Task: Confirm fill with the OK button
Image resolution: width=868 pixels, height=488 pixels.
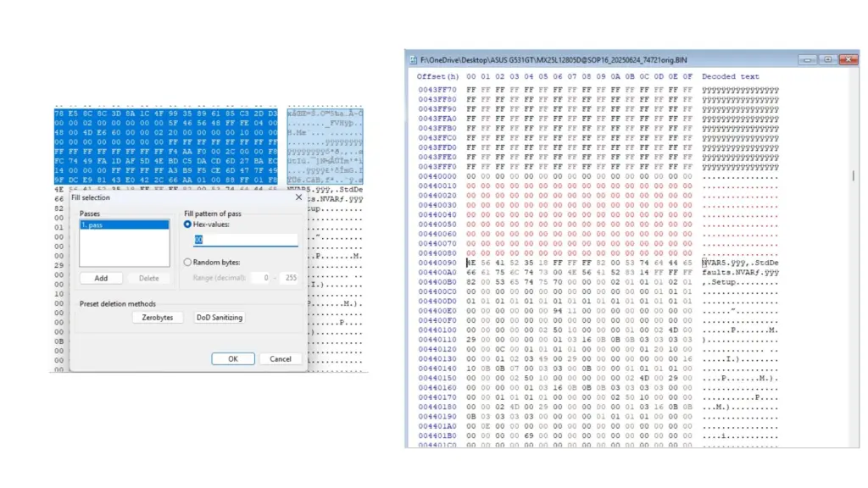Action: [x=233, y=359]
